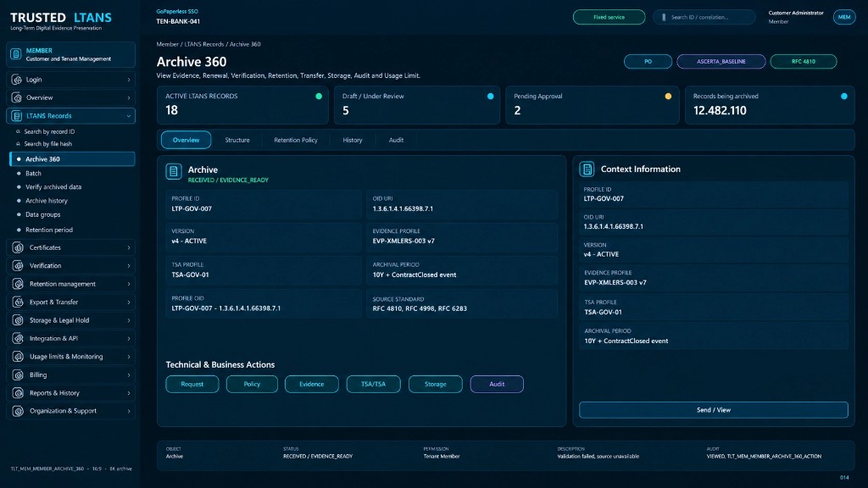Click the Fixed service pill button
The height and width of the screenshot is (488, 868).
click(609, 17)
